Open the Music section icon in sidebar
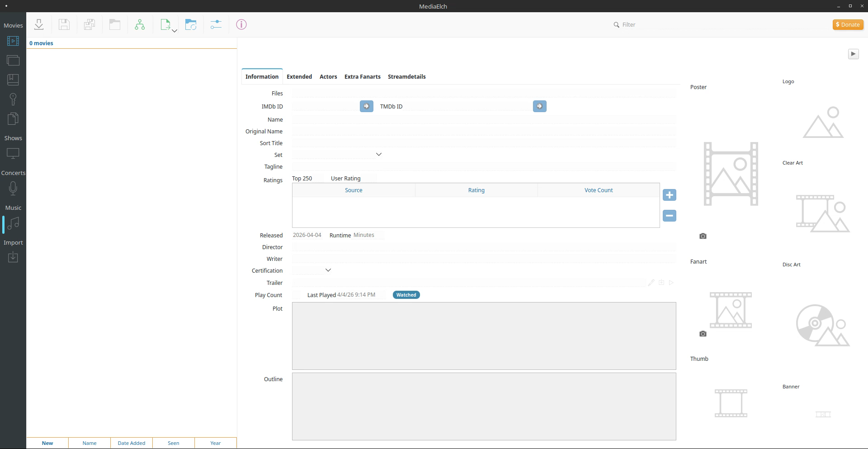 click(x=13, y=224)
